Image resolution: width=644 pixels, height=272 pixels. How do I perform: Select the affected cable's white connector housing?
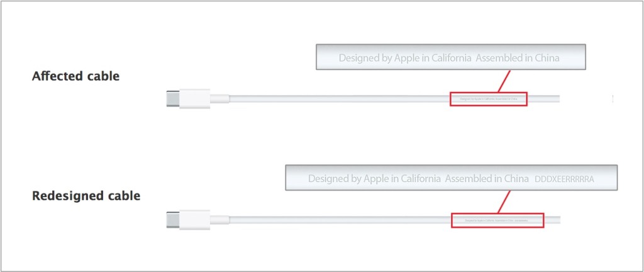point(194,99)
